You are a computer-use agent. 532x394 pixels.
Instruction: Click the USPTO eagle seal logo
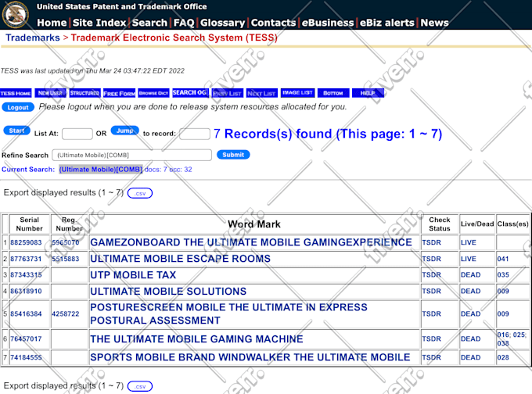[x=15, y=15]
